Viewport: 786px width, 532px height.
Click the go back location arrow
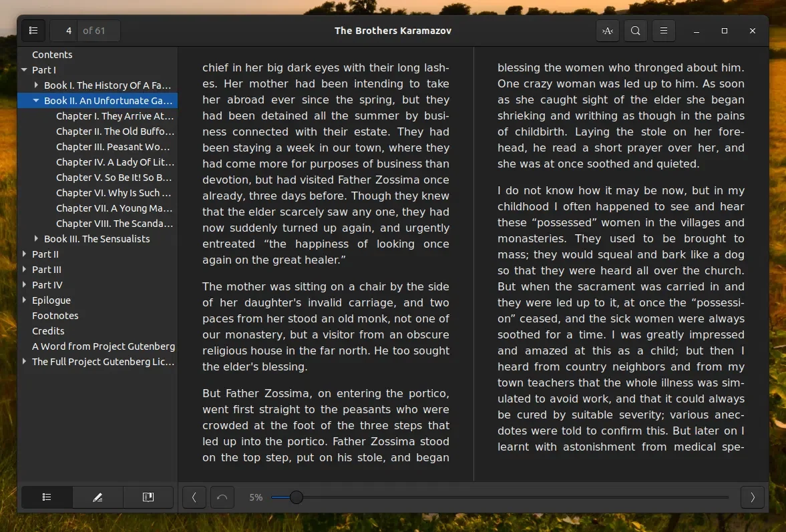click(x=222, y=497)
